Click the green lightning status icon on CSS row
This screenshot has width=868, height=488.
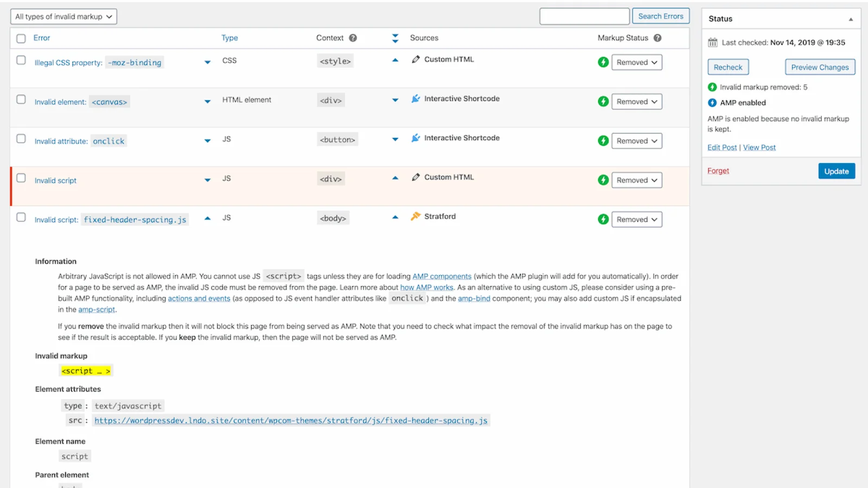(x=603, y=62)
